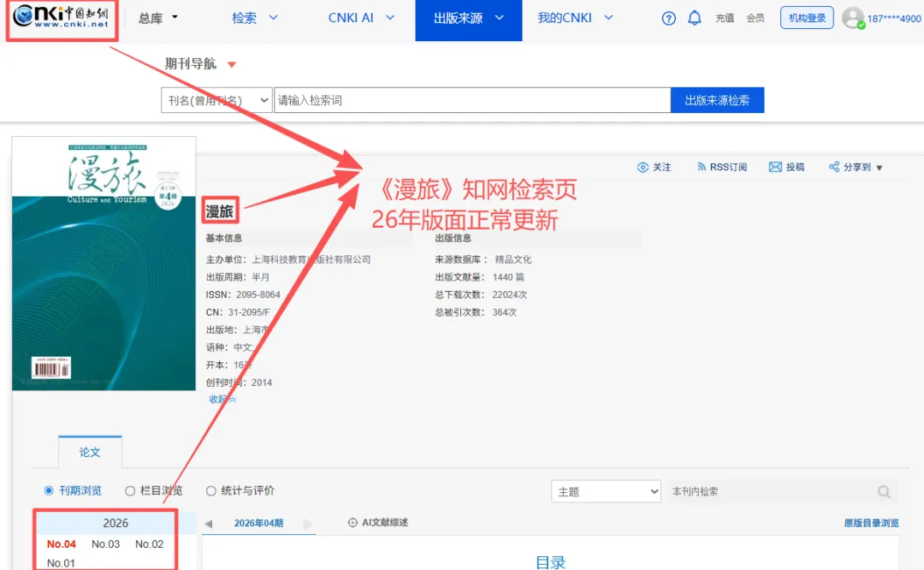
Task: Open the notification bell icon
Action: [x=695, y=18]
